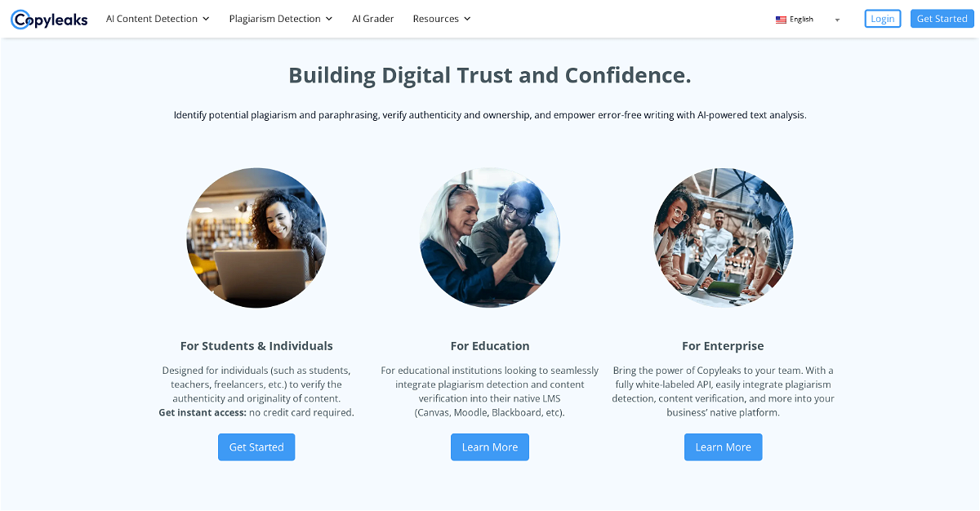Click the For Enterprise team photo

(x=724, y=238)
